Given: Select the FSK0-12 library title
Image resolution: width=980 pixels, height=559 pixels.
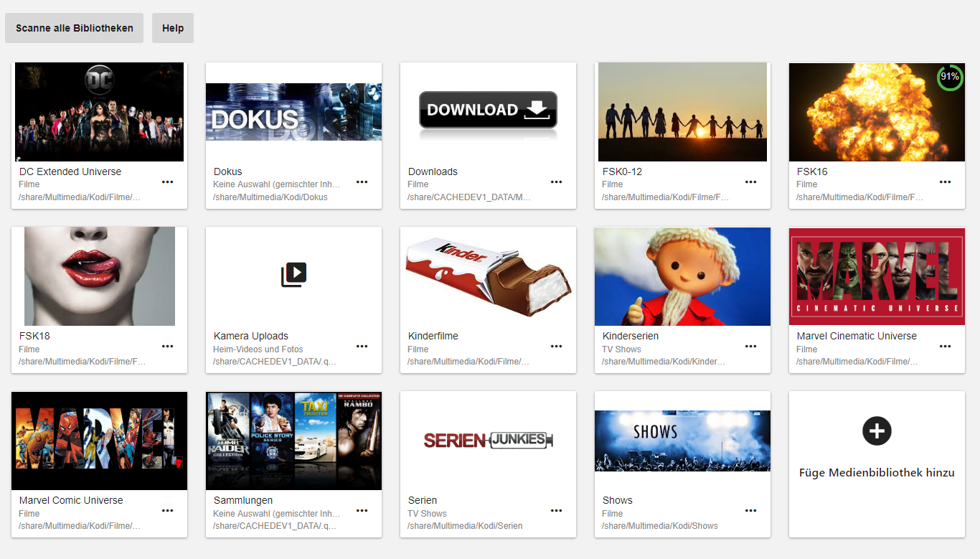Looking at the screenshot, I should (x=622, y=172).
